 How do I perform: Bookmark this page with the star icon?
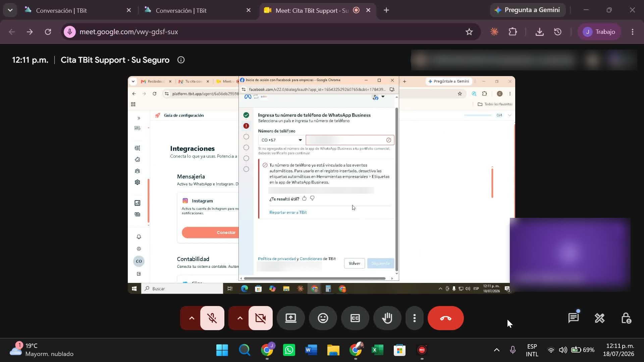pyautogui.click(x=469, y=32)
